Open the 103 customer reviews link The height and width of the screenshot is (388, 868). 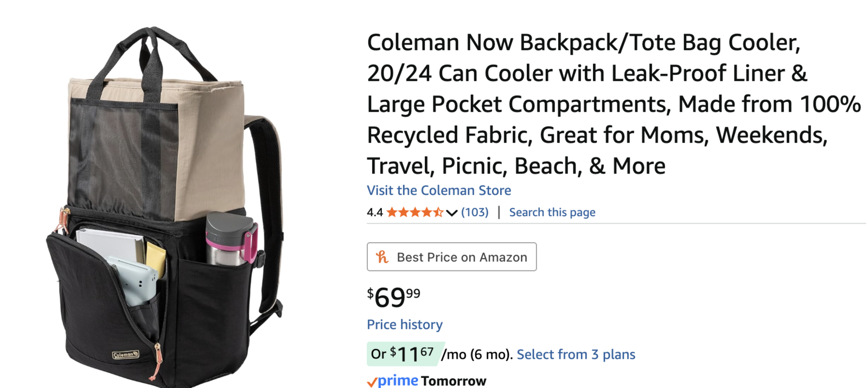[475, 212]
